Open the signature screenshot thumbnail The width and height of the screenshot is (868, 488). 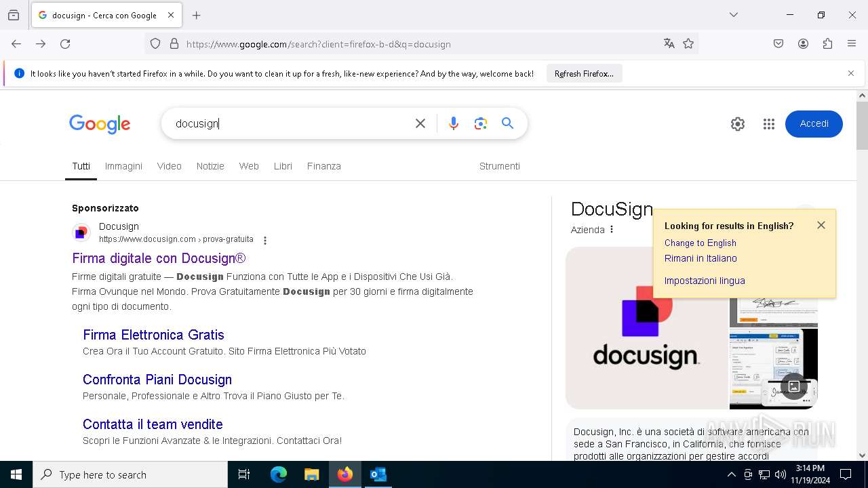point(774,313)
